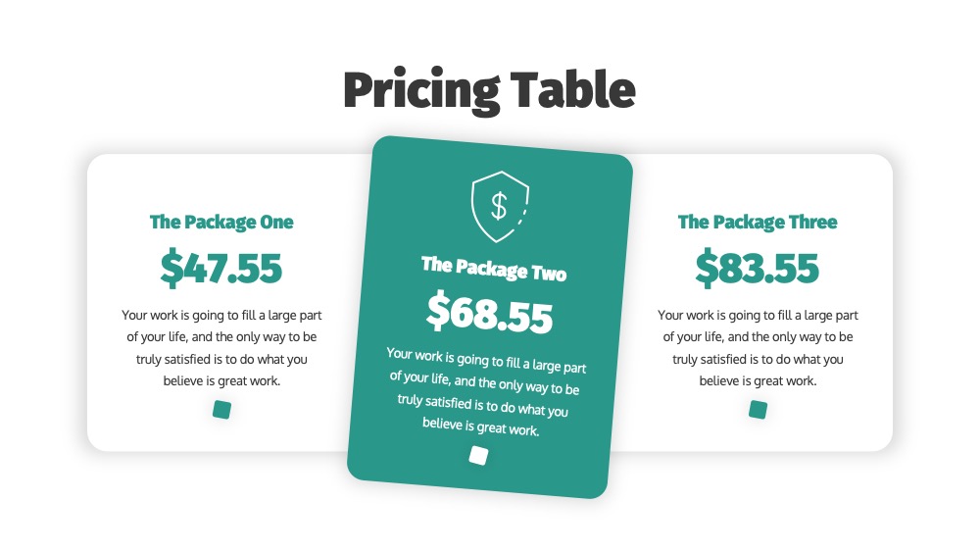Click the dollar shield icon
The width and height of the screenshot is (980, 552).
tap(500, 206)
